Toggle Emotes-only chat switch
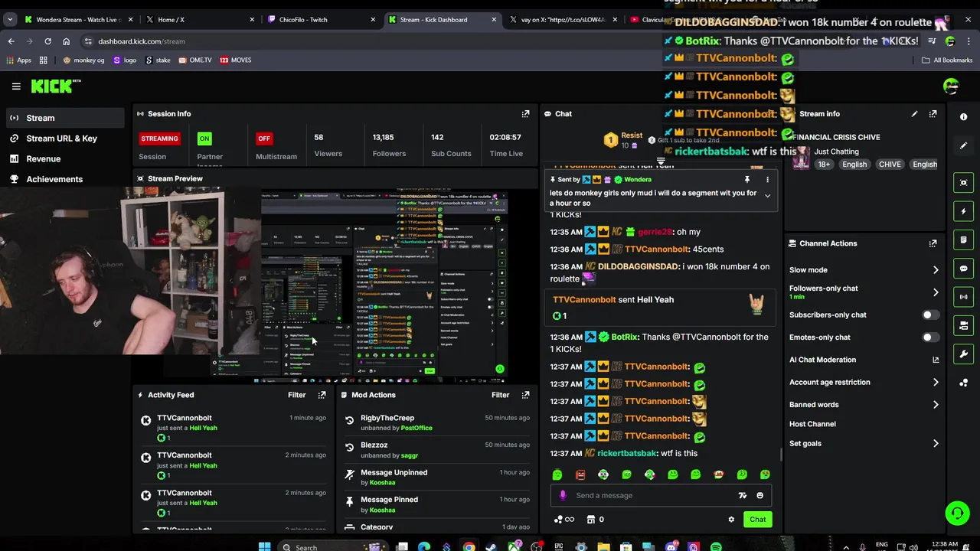 point(930,337)
